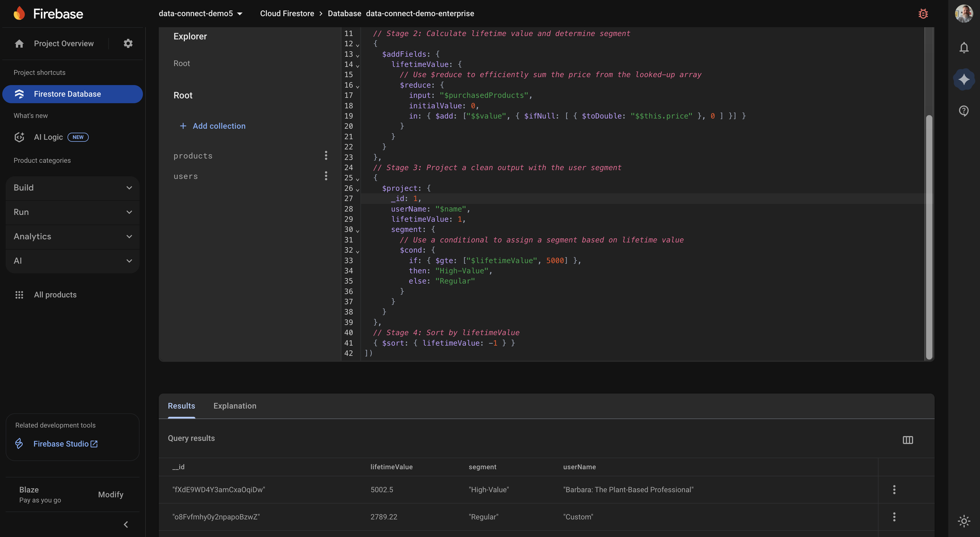This screenshot has height=537, width=980.
Task: Open the red bug report icon
Action: point(923,14)
